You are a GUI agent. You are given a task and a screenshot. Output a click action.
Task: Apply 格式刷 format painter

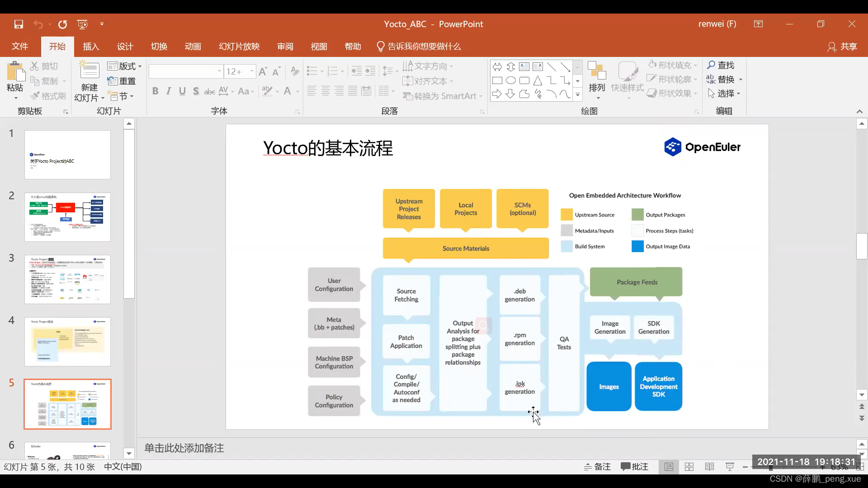click(48, 96)
